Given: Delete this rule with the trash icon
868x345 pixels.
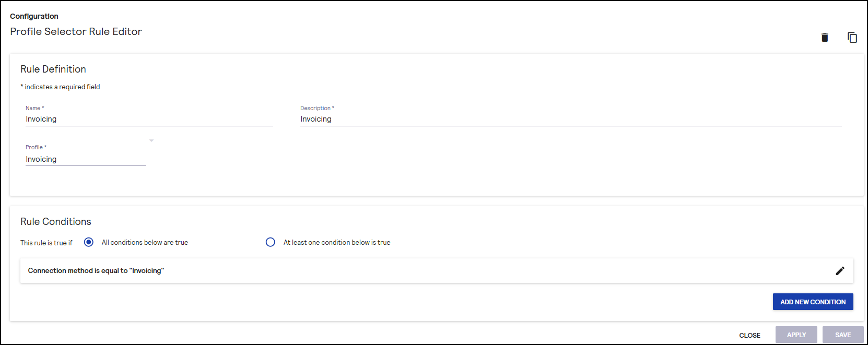Looking at the screenshot, I should pos(825,38).
